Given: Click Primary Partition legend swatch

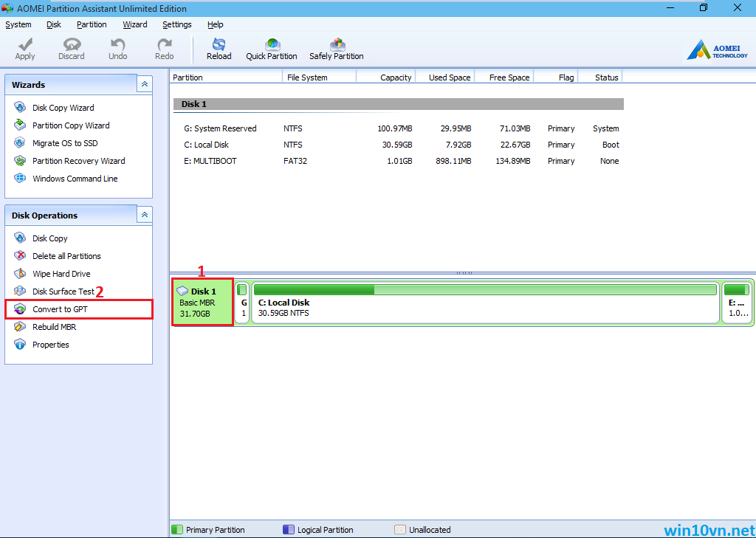Looking at the screenshot, I should pyautogui.click(x=177, y=530).
